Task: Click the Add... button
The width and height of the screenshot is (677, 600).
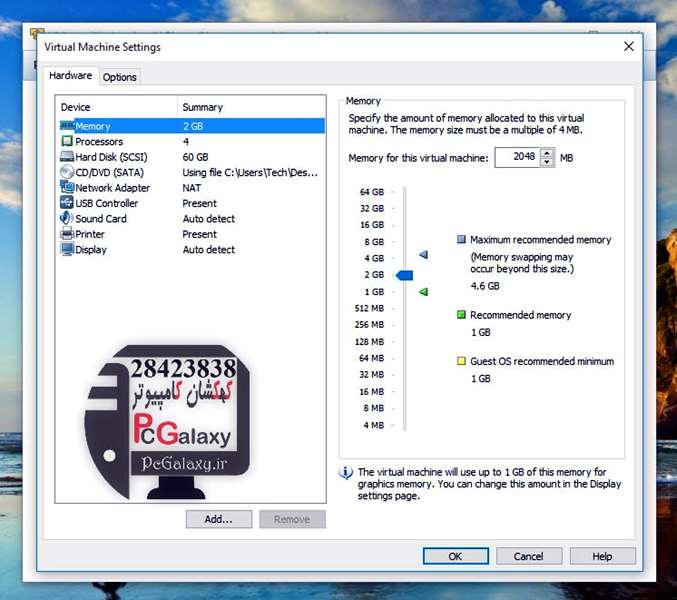Action: 219,519
